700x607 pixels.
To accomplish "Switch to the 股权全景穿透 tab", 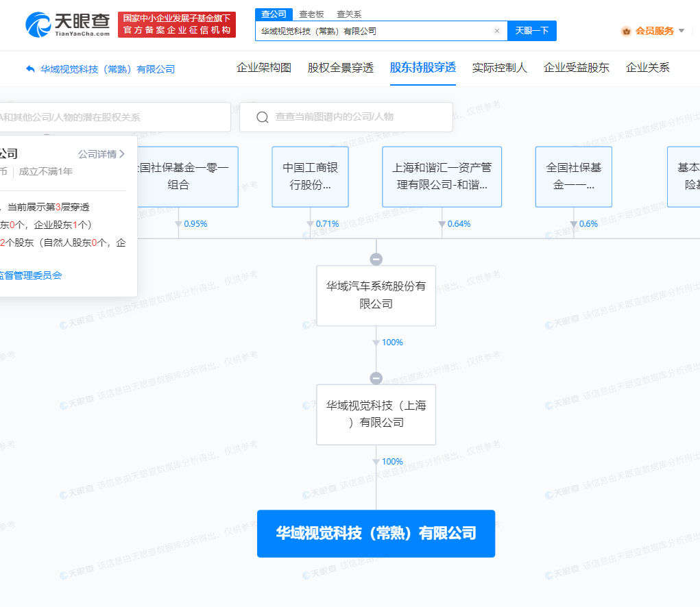I will (x=341, y=68).
